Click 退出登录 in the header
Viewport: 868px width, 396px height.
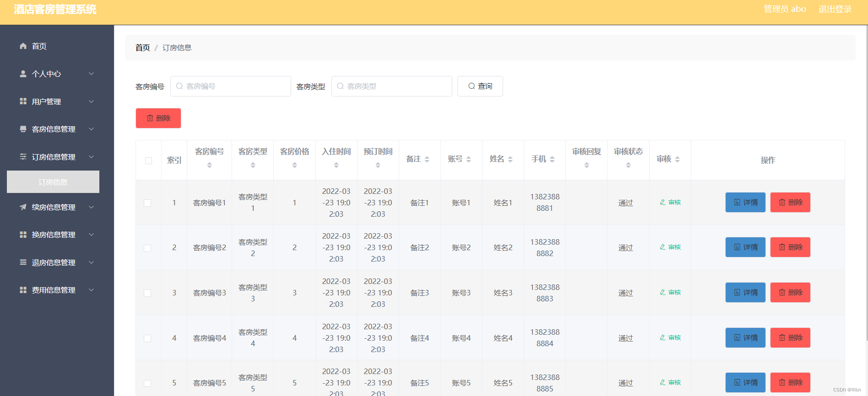pyautogui.click(x=835, y=9)
